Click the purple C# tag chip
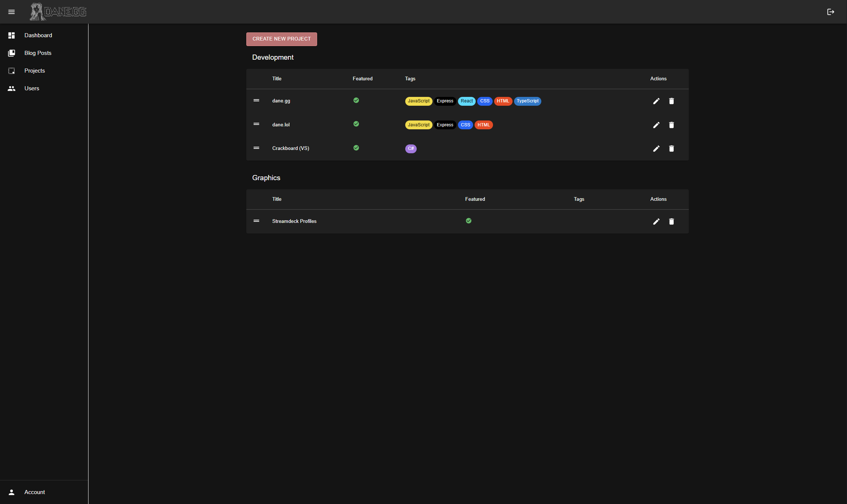 point(410,148)
